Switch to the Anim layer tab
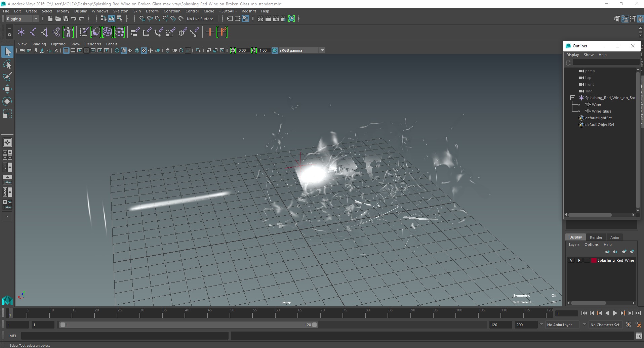The height and width of the screenshot is (348, 644). point(614,237)
